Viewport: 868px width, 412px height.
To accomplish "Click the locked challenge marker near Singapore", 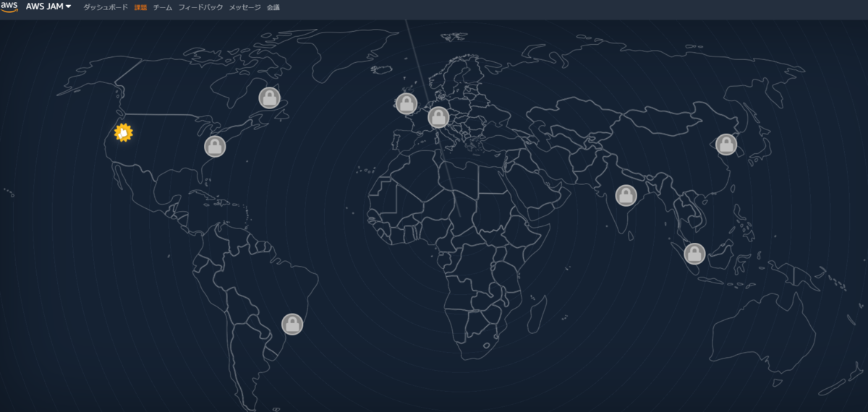I will pyautogui.click(x=694, y=253).
